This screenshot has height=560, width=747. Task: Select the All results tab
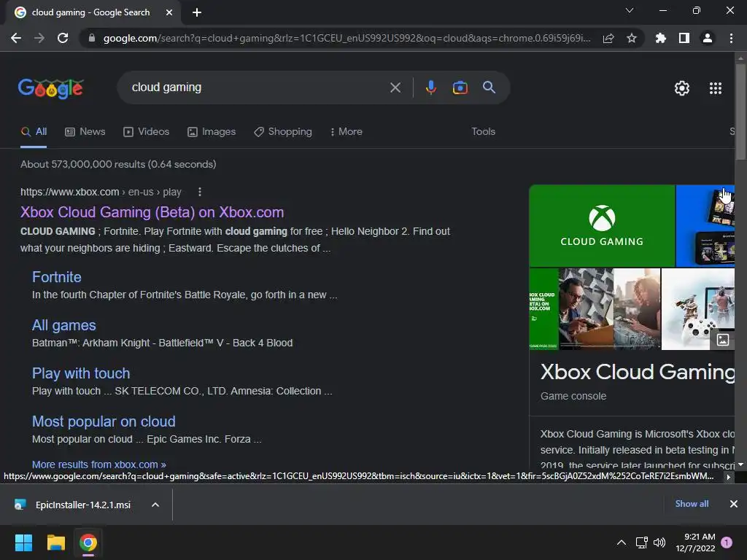point(34,132)
